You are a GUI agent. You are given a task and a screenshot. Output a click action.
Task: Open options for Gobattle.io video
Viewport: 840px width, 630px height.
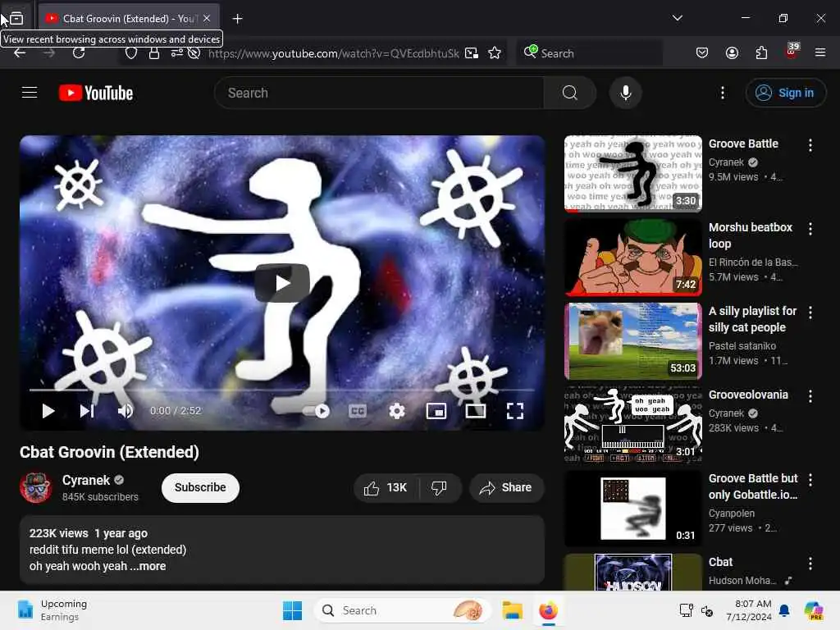810,479
